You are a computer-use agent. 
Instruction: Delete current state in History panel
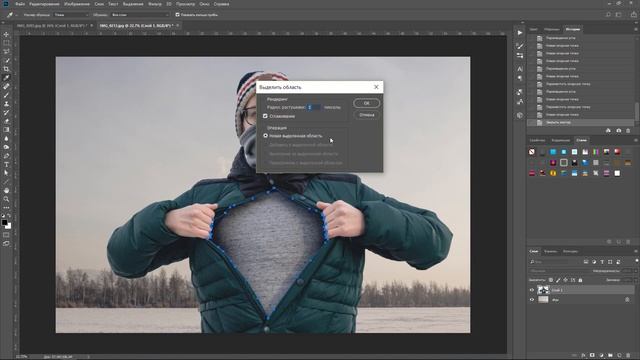628,131
